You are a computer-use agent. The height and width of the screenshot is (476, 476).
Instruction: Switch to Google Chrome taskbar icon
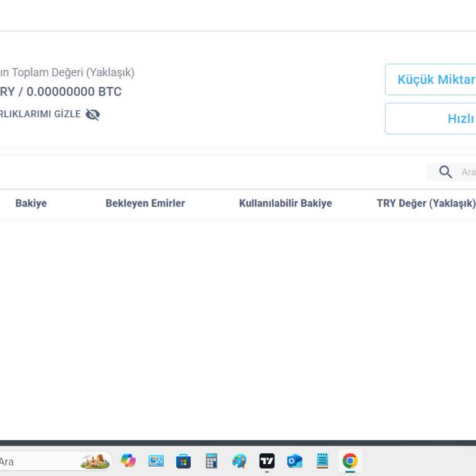[350, 461]
